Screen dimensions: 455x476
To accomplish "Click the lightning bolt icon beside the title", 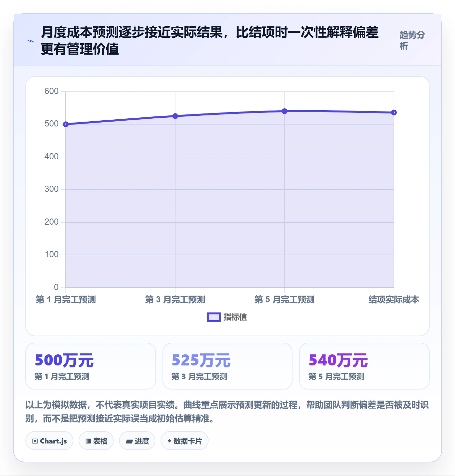I will (31, 41).
